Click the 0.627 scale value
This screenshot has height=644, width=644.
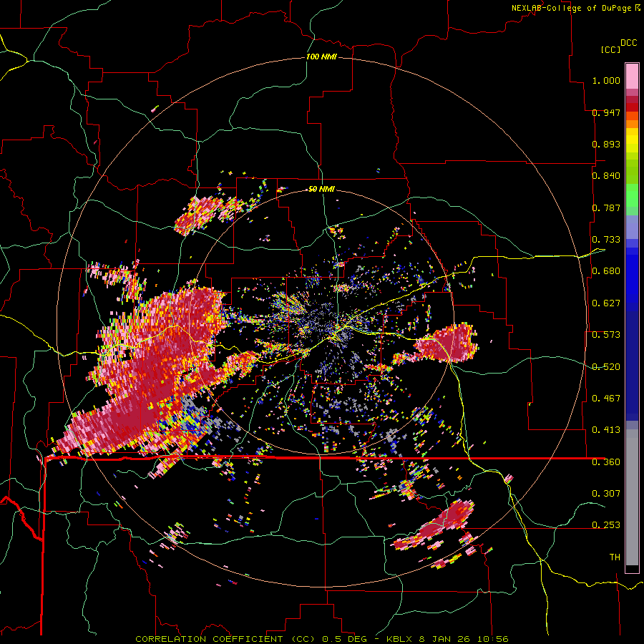click(606, 303)
